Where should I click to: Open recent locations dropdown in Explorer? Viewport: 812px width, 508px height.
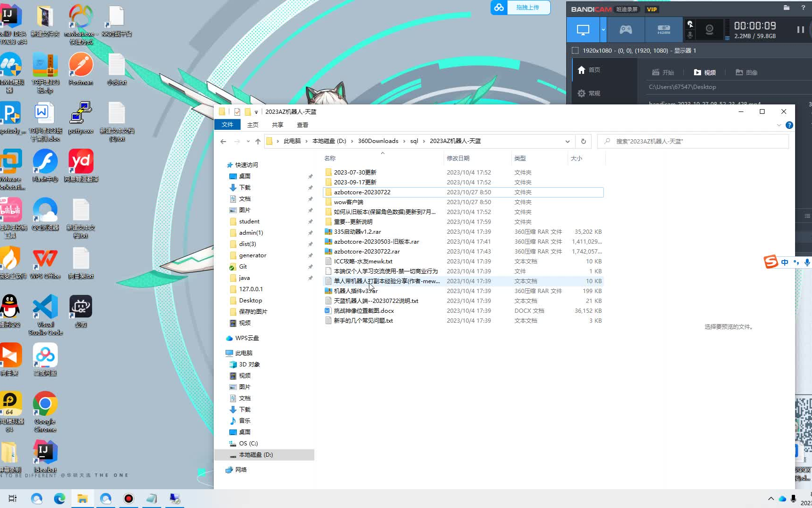coord(248,141)
